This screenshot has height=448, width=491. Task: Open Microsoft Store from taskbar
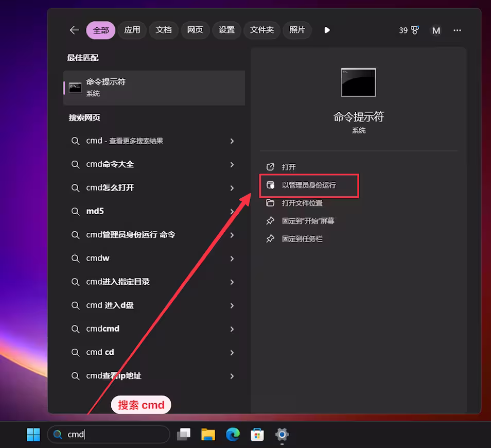(257, 435)
